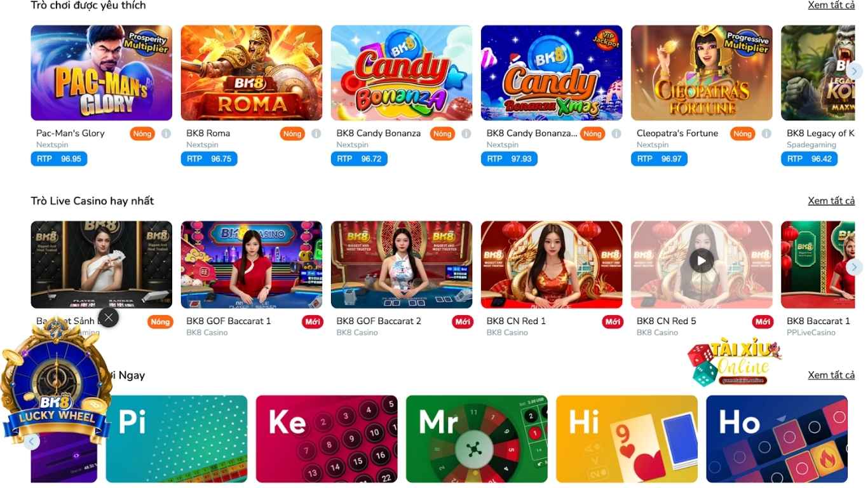Open the Hi card game tile

coord(627,439)
